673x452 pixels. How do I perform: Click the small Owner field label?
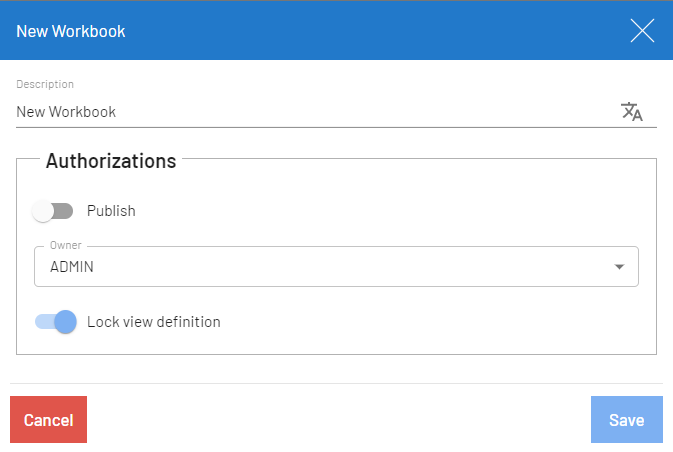(66, 246)
